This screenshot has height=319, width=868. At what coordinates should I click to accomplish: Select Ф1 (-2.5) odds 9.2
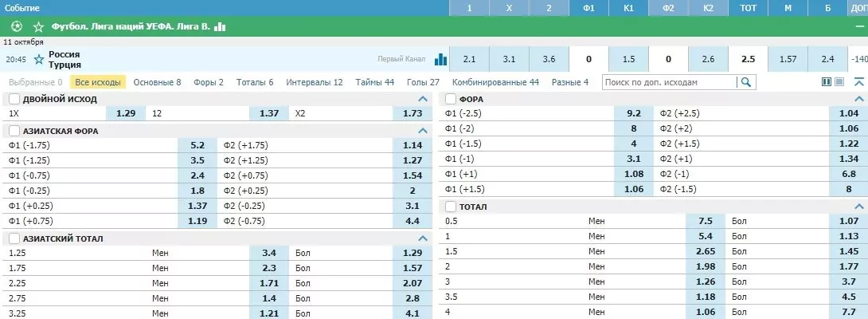coord(634,113)
